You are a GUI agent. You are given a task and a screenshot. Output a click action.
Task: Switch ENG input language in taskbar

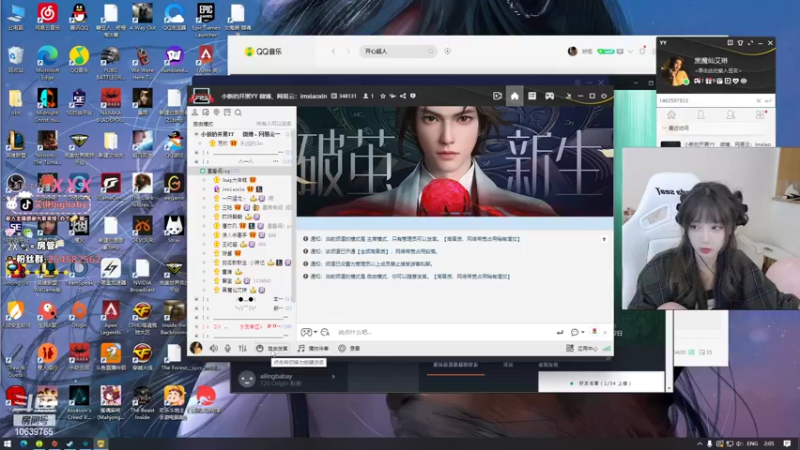(752, 444)
